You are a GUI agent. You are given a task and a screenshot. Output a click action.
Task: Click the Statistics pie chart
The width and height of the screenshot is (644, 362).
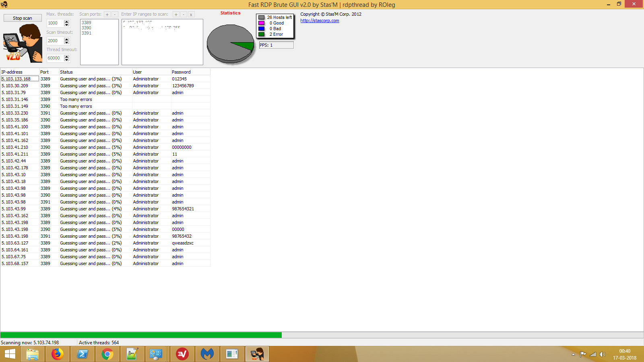click(230, 44)
